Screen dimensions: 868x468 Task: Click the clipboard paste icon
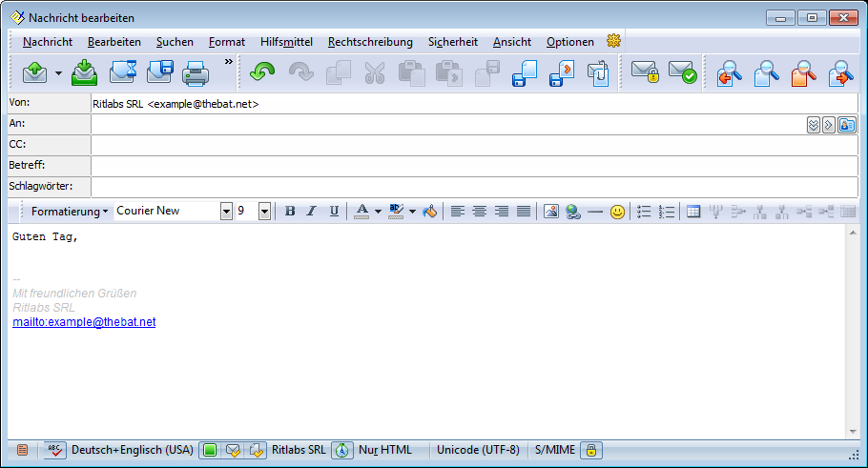click(412, 73)
